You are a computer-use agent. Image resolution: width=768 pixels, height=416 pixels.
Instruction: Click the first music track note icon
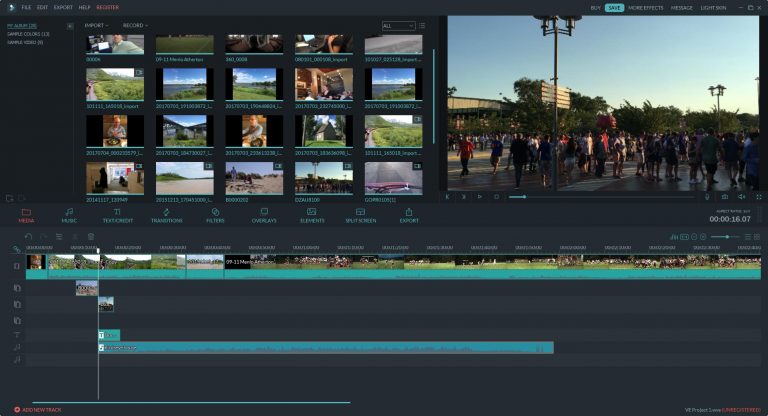click(17, 347)
